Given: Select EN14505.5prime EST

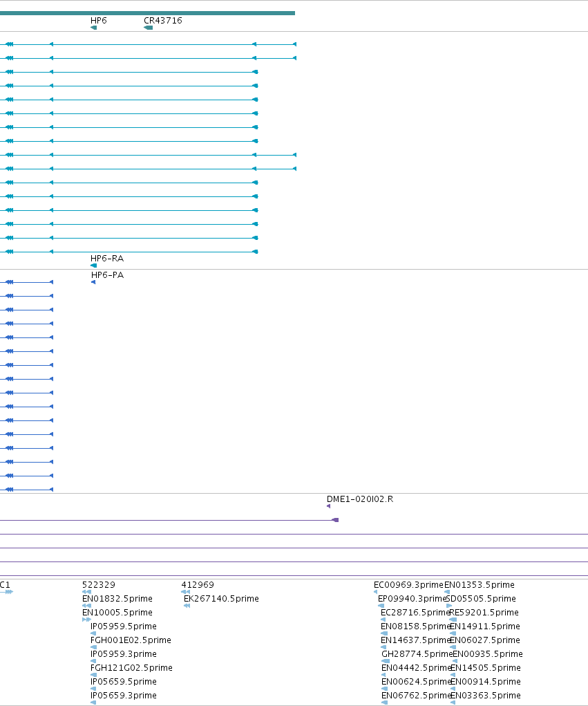Looking at the screenshot, I should (x=486, y=668).
